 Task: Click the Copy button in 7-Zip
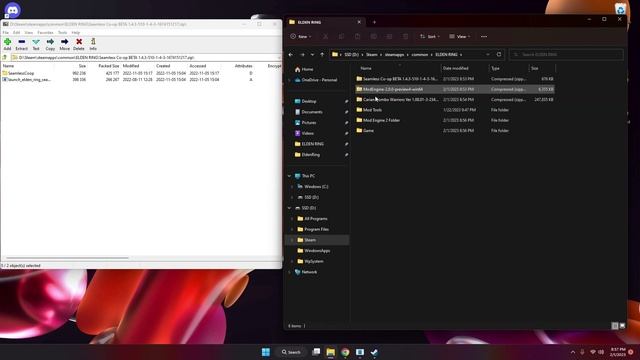click(x=50, y=44)
